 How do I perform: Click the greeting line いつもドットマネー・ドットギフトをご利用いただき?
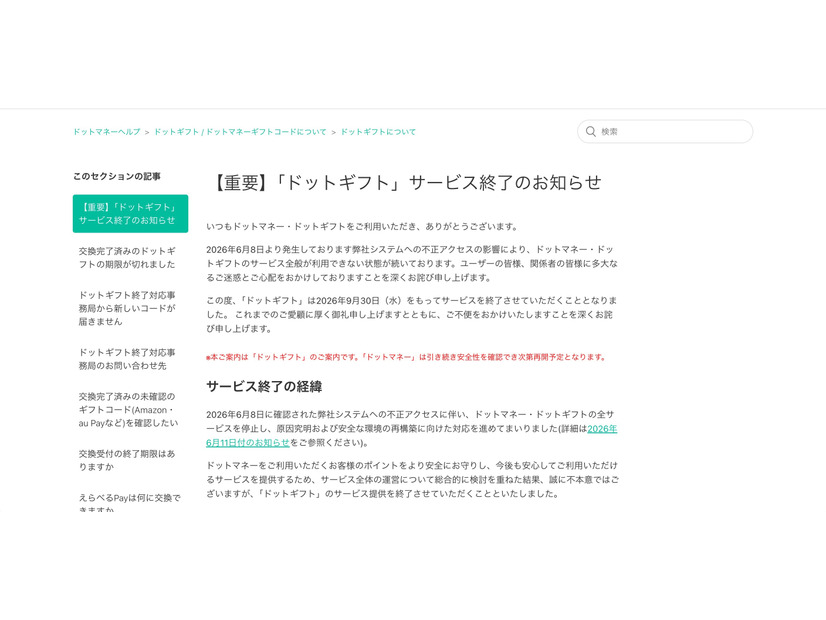tap(363, 227)
